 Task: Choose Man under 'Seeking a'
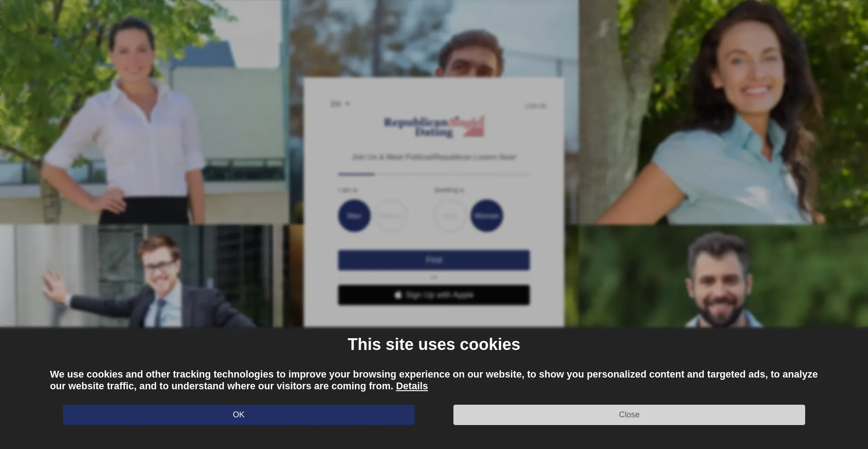click(x=450, y=216)
